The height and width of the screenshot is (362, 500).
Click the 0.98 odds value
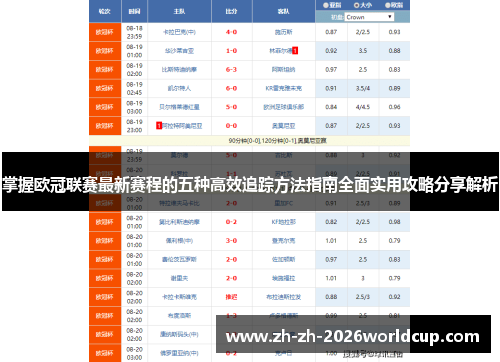(394, 222)
